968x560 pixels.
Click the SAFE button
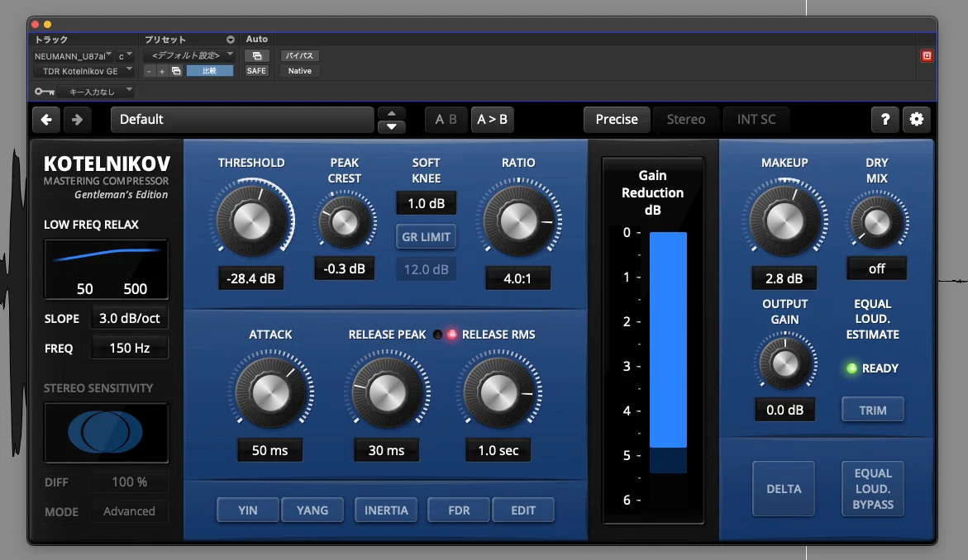[256, 71]
